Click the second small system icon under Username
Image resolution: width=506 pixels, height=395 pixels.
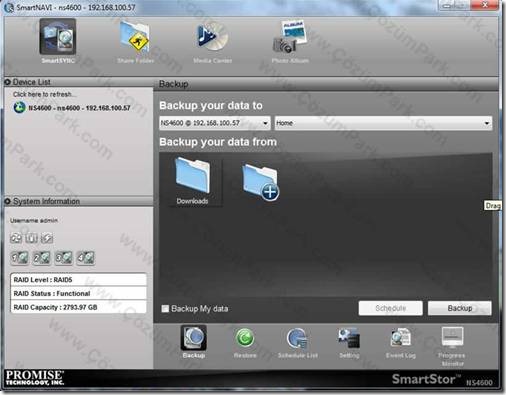pos(32,238)
